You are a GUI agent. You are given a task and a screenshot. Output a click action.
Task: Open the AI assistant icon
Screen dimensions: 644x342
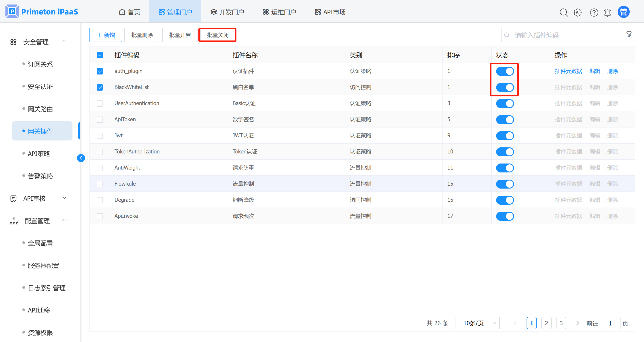[x=578, y=12]
